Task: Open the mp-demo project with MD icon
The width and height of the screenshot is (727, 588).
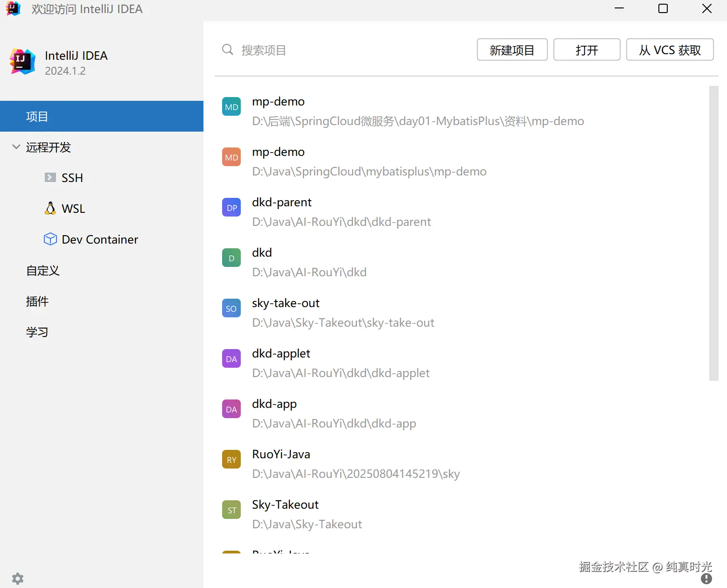Action: point(231,106)
